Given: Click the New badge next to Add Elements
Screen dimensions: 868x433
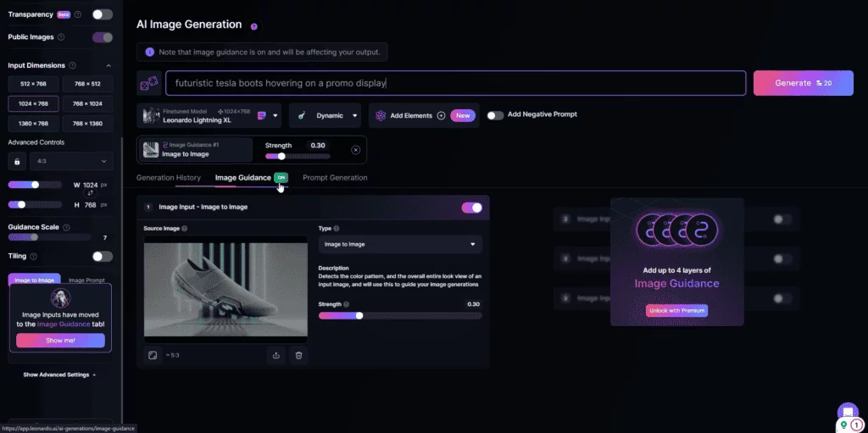Looking at the screenshot, I should pos(463,116).
